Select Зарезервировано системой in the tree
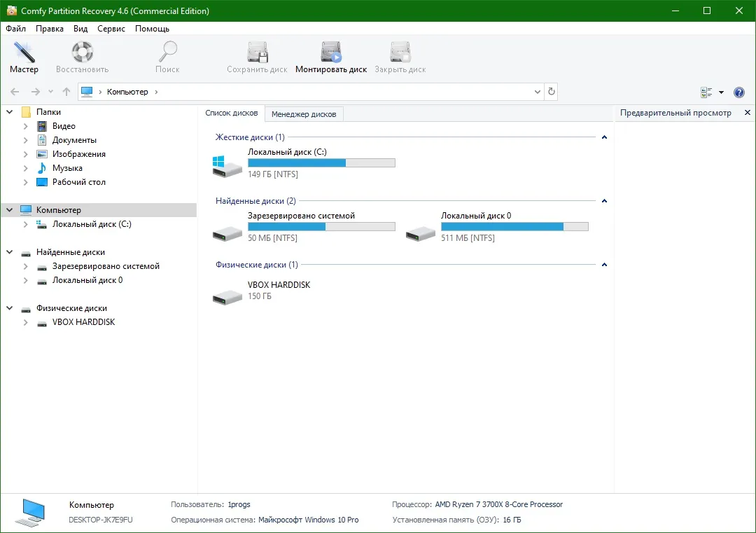 click(106, 266)
